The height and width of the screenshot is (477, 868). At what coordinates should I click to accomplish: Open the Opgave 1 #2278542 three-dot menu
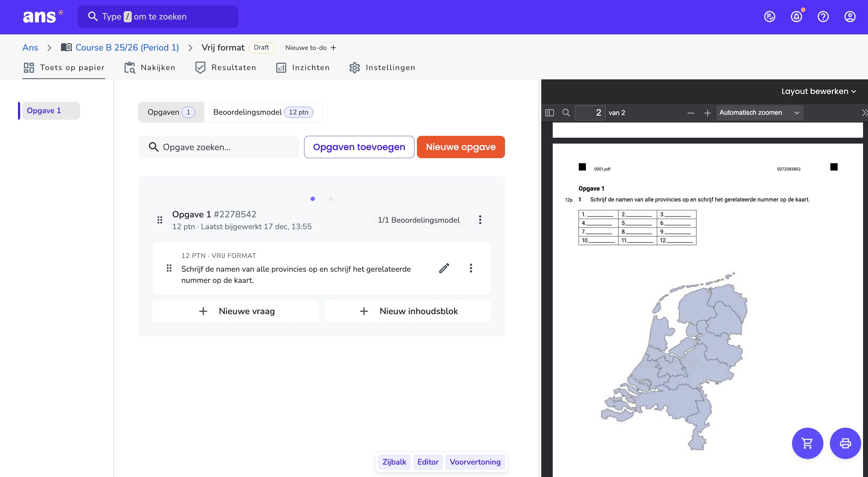480,220
